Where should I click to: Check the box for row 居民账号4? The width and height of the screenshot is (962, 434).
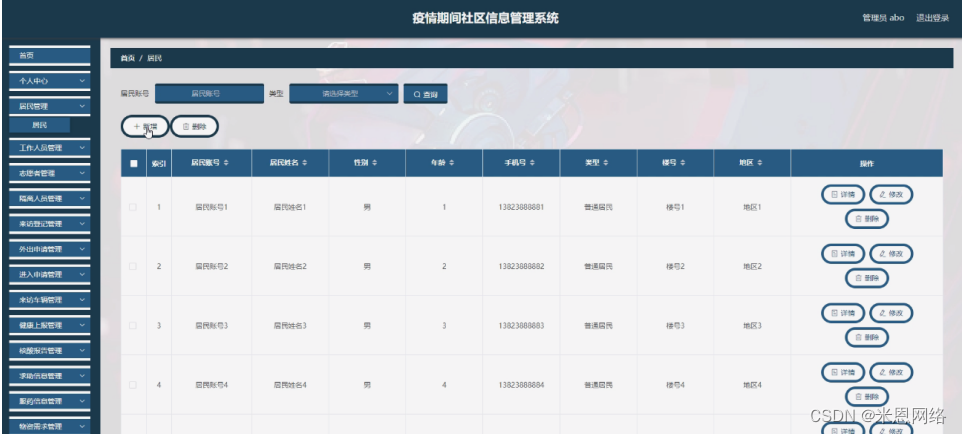point(133,385)
